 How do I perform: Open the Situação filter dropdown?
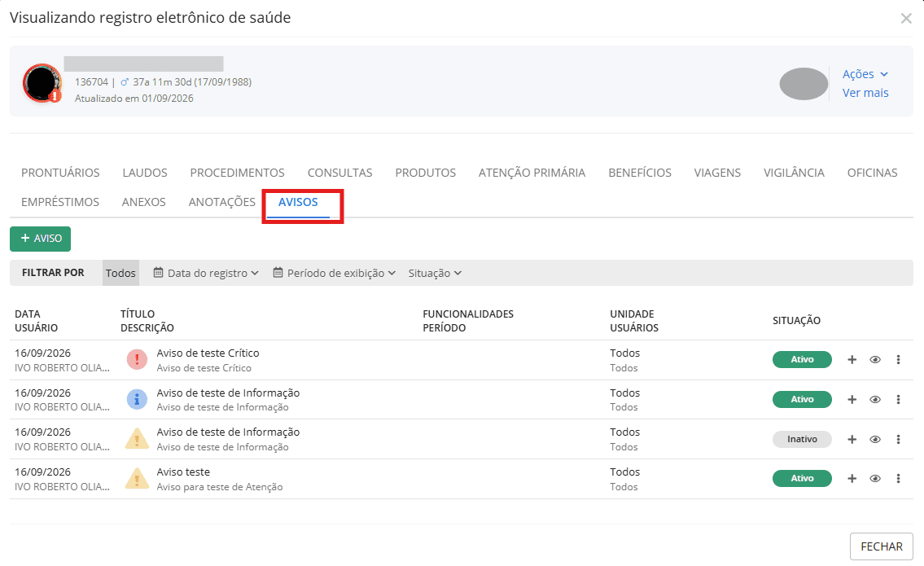[435, 273]
